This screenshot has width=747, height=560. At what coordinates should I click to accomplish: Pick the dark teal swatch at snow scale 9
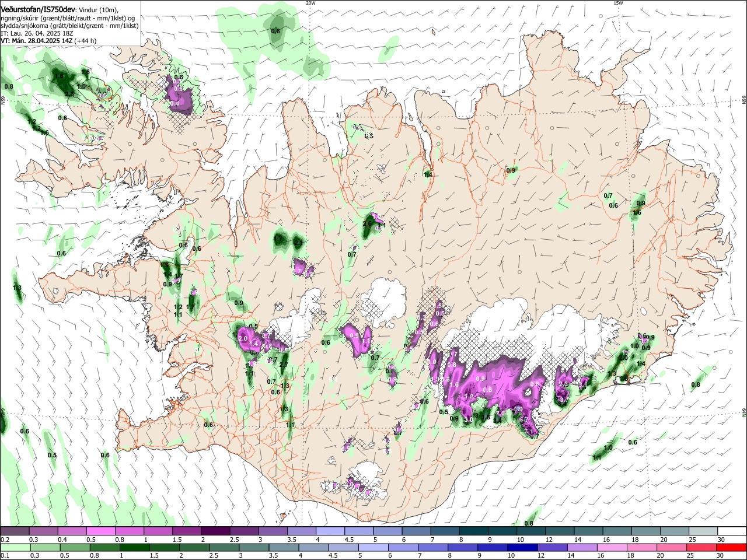point(502,531)
